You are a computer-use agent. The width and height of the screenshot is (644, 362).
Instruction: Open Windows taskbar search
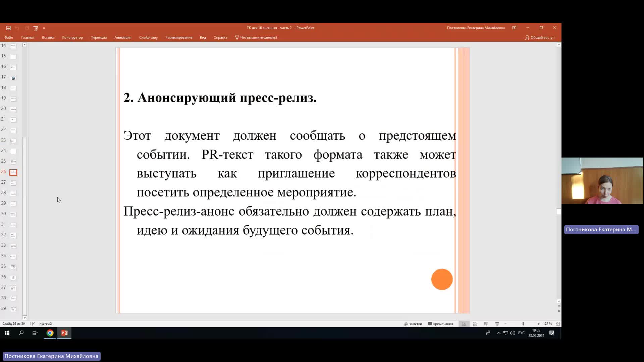point(21,333)
